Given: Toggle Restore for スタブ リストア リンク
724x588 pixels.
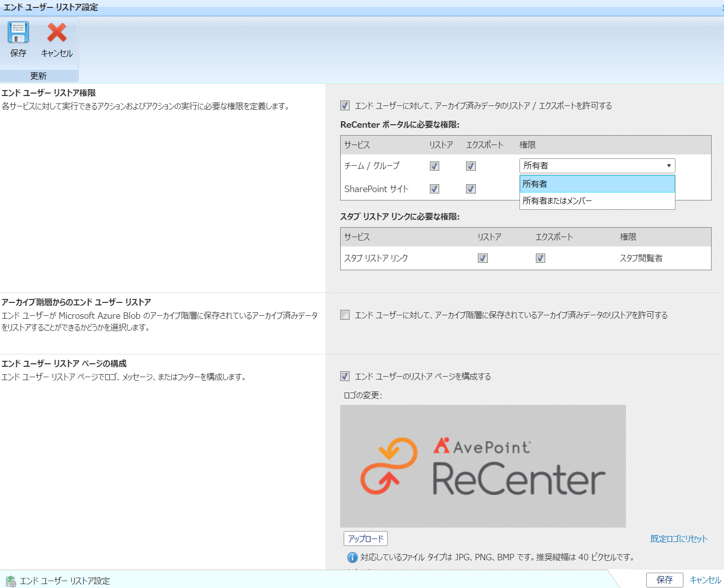Looking at the screenshot, I should point(483,258).
